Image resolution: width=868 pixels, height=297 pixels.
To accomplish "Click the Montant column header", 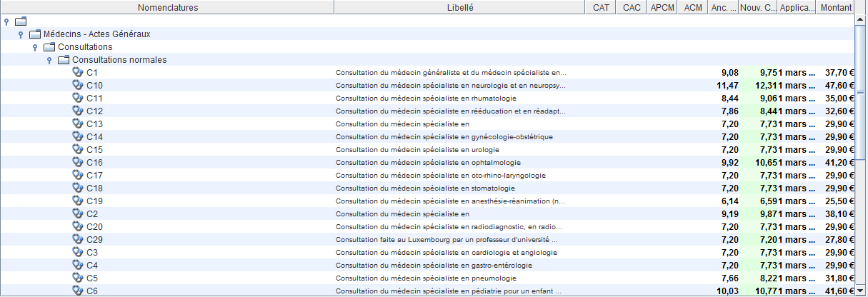I will (836, 7).
